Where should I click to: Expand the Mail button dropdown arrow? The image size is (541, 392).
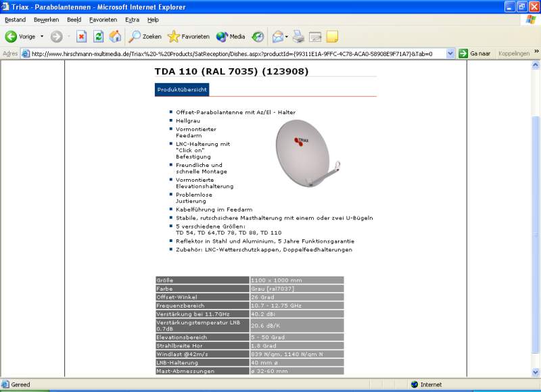pos(286,36)
